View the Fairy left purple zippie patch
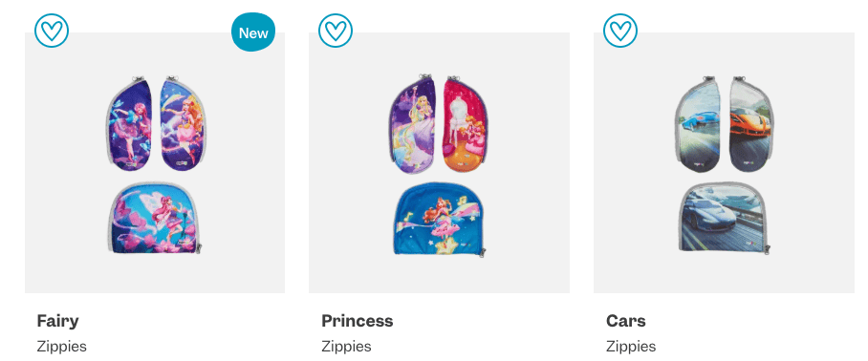 click(x=129, y=125)
